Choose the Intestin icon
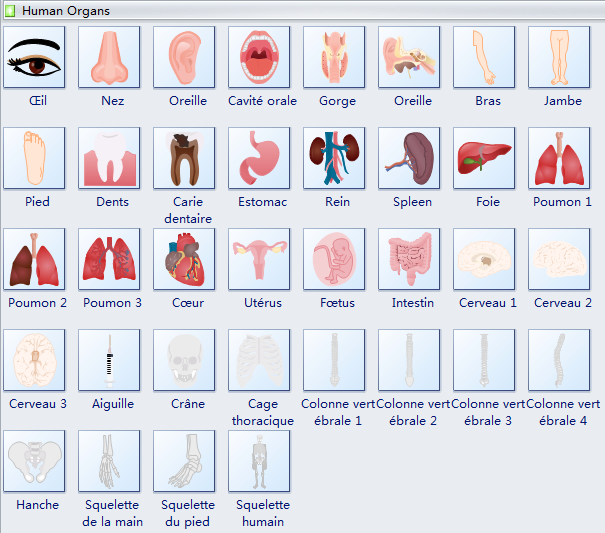The height and width of the screenshot is (533, 605). pos(409,259)
